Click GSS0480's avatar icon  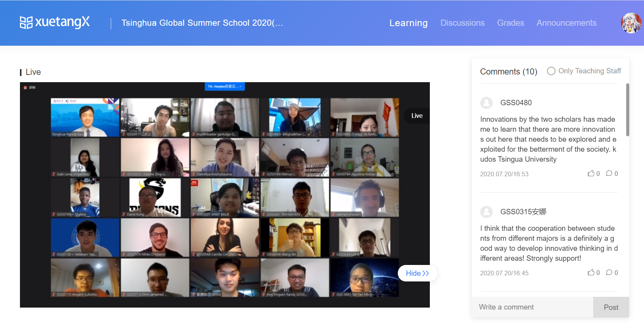coord(486,103)
